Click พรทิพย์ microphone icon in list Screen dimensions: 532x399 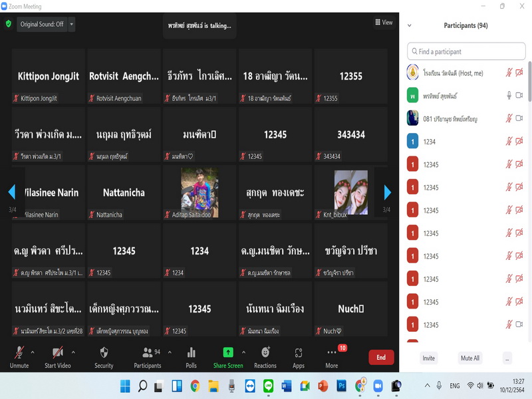[x=509, y=96]
